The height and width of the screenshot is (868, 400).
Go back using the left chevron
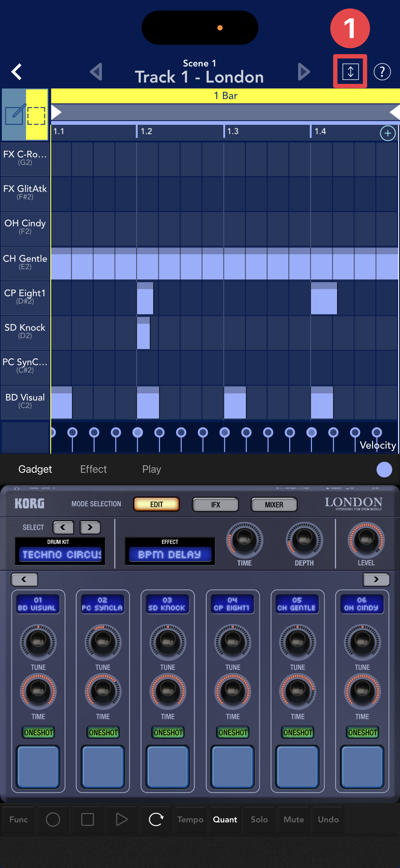coord(17,72)
